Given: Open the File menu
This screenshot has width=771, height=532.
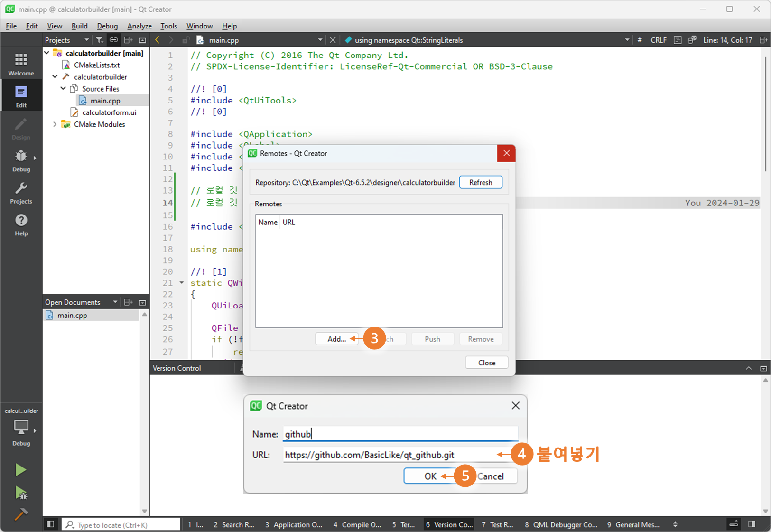Looking at the screenshot, I should click(x=11, y=26).
